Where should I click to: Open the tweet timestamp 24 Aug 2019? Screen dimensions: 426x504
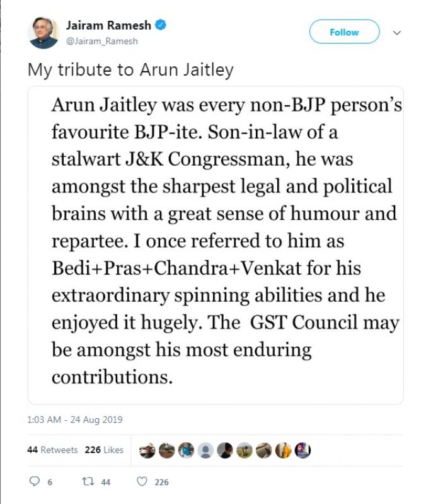(75, 419)
